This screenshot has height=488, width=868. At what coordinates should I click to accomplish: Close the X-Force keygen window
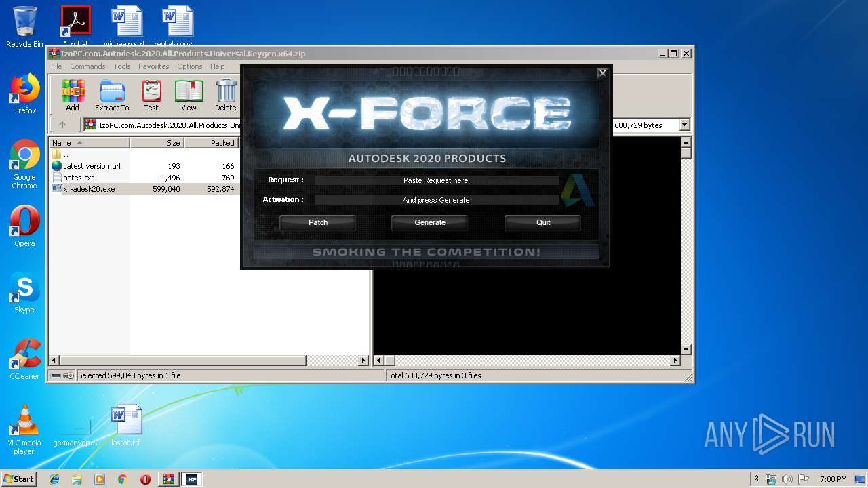click(602, 73)
